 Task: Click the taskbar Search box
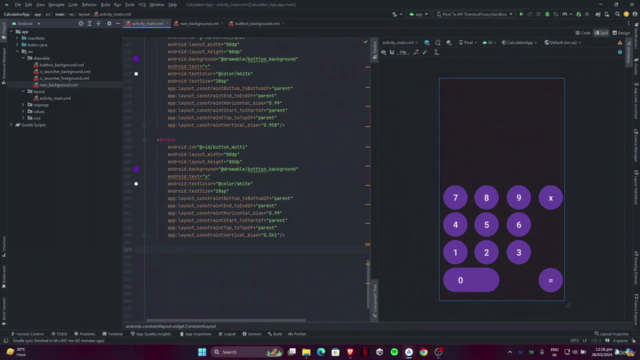(247, 352)
